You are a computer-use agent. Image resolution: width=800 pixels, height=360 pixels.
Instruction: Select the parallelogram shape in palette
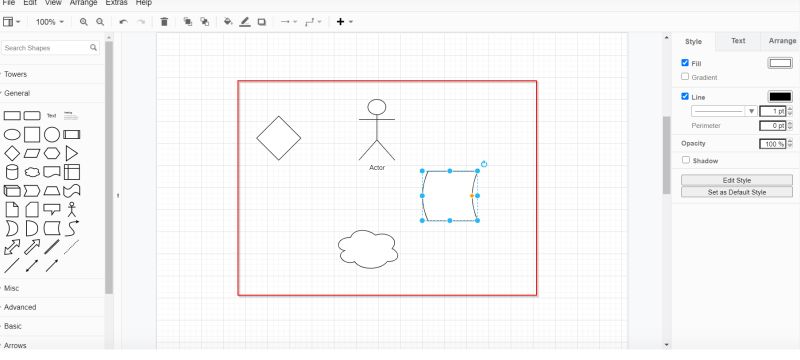[x=32, y=153]
